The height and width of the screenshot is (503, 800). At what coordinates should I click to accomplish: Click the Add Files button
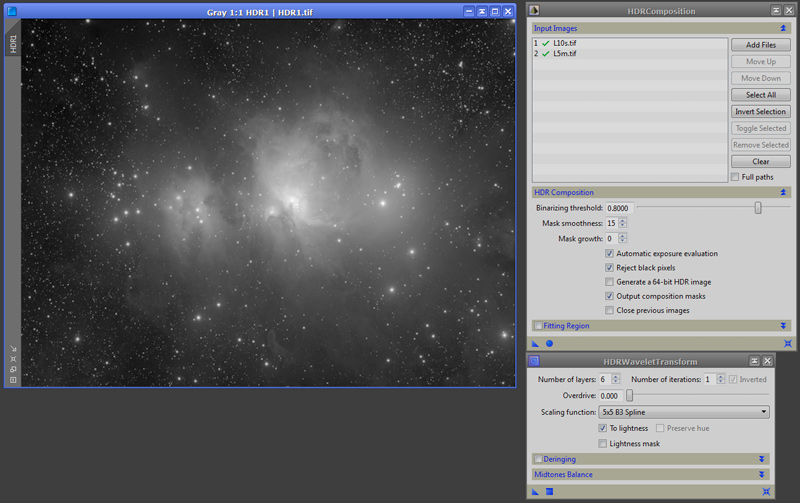point(761,45)
